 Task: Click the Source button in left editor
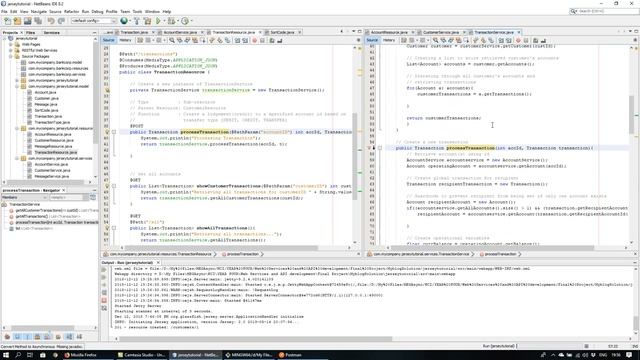[x=109, y=40]
